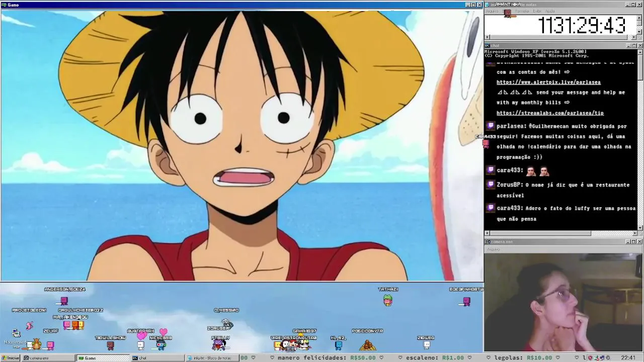Image resolution: width=644 pixels, height=362 pixels.
Task: Click BOLOFINHOBTW's purple avatar
Action: click(x=466, y=301)
